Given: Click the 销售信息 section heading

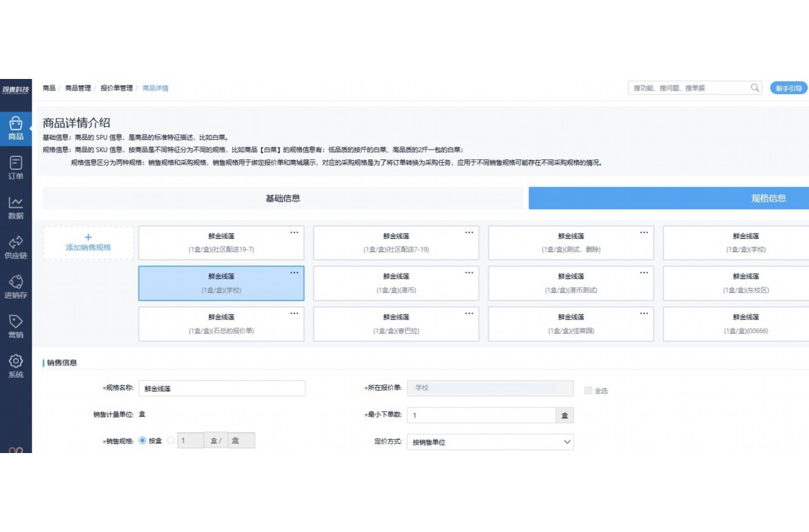Looking at the screenshot, I should tap(62, 363).
